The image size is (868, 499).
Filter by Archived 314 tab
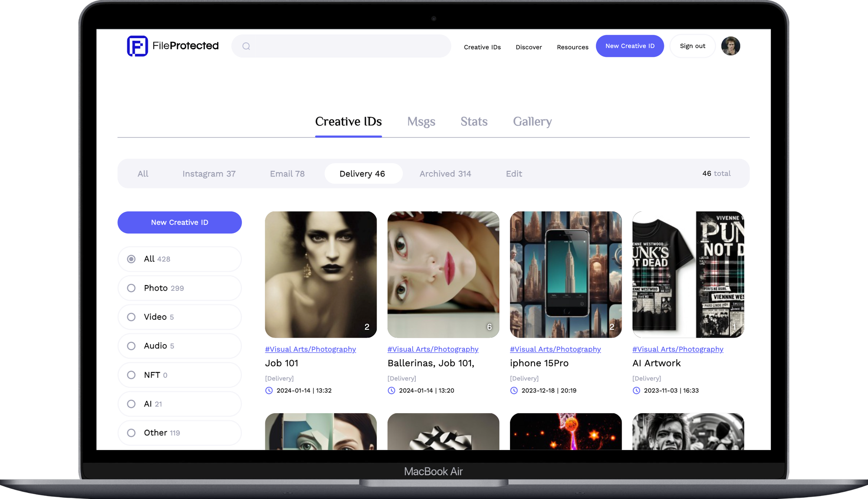coord(445,174)
